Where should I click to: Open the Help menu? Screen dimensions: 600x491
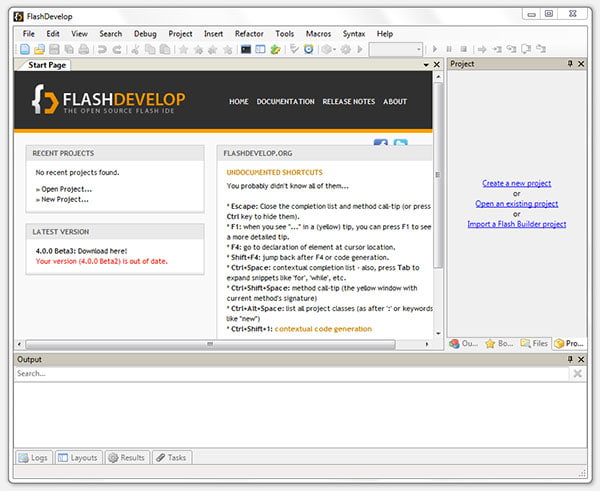tap(385, 34)
